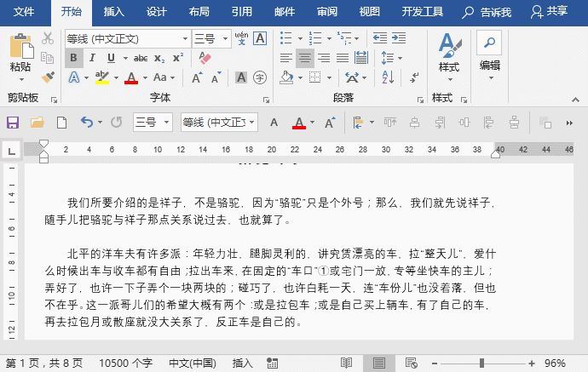Open the ribbon font size 三号 dropdown

click(x=223, y=39)
